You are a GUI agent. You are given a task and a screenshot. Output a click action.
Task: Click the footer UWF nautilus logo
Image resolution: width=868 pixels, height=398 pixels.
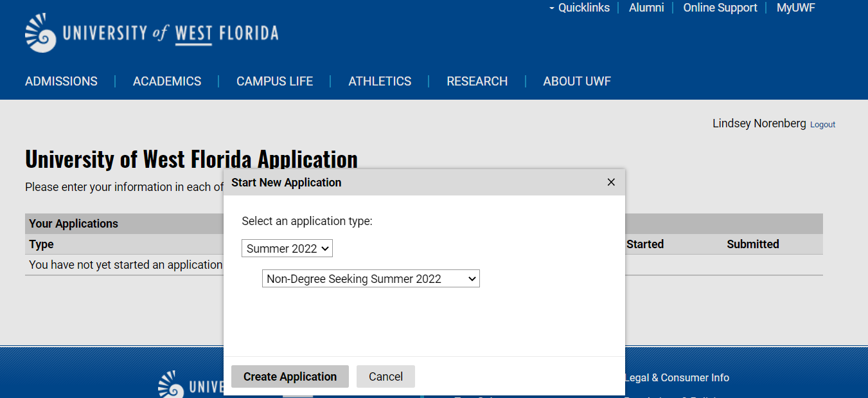click(170, 384)
